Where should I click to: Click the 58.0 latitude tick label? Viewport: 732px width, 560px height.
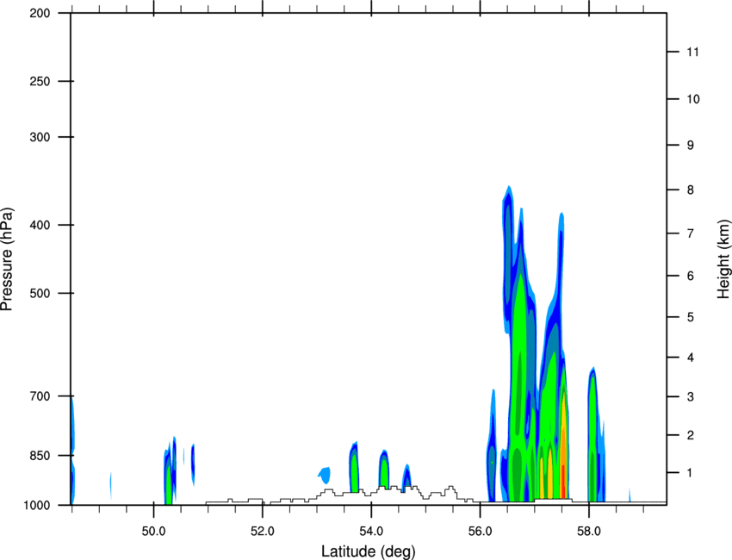[x=589, y=532]
